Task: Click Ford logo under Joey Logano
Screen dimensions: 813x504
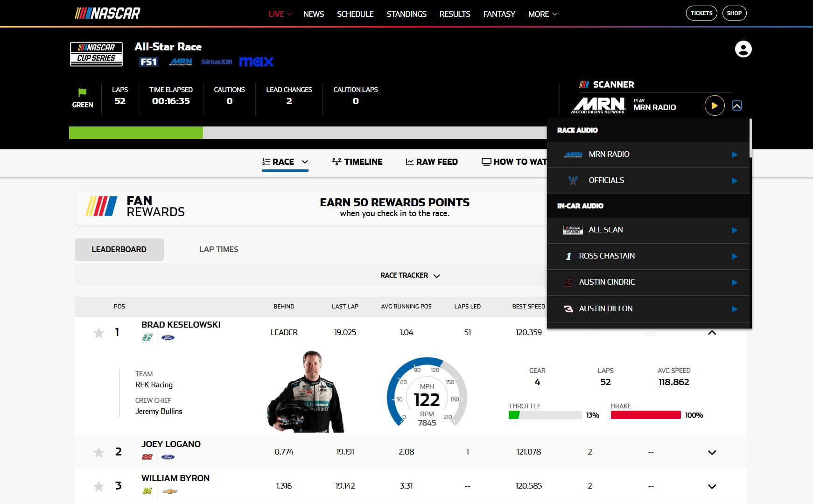Action: point(168,457)
